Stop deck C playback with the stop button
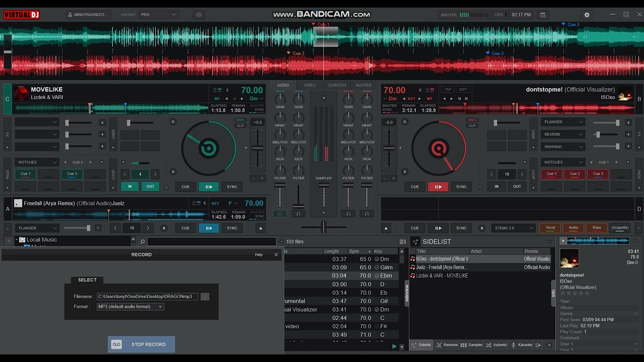Viewport: 644px width, 362px height. pyautogui.click(x=173, y=172)
